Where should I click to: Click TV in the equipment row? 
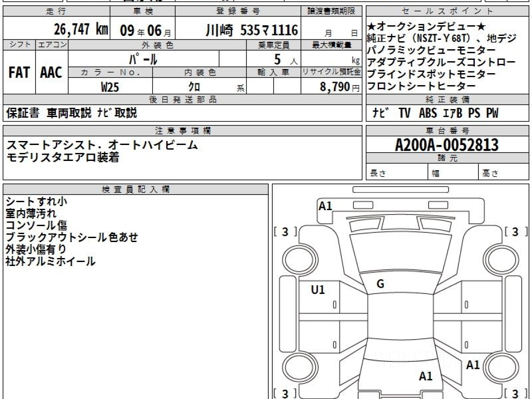point(404,113)
